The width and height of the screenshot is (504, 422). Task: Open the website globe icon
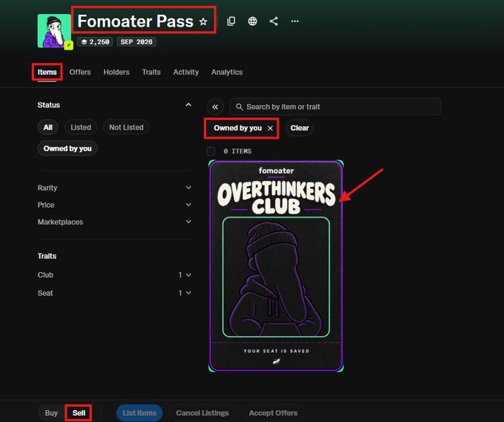coord(252,22)
